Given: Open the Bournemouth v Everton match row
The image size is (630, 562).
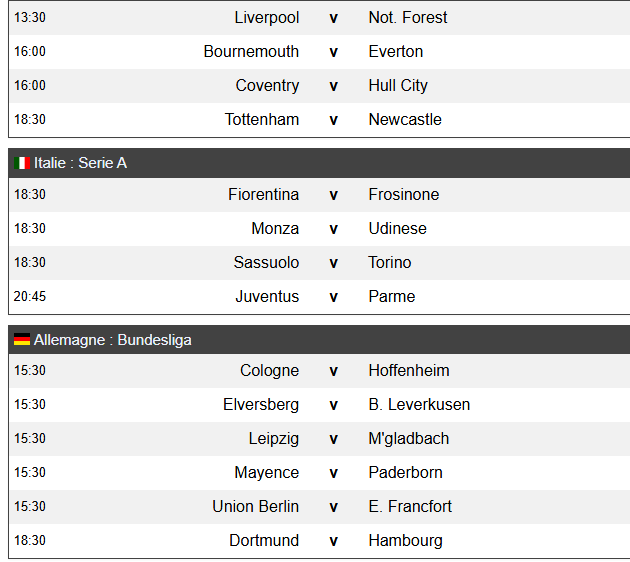Looking at the screenshot, I should tap(319, 52).
